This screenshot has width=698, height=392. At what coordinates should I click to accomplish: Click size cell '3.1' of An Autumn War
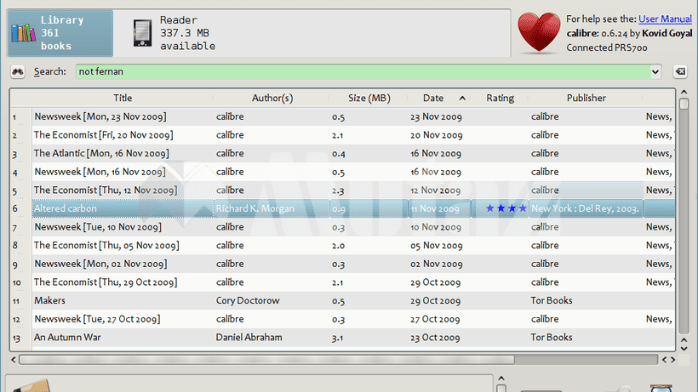(369, 337)
